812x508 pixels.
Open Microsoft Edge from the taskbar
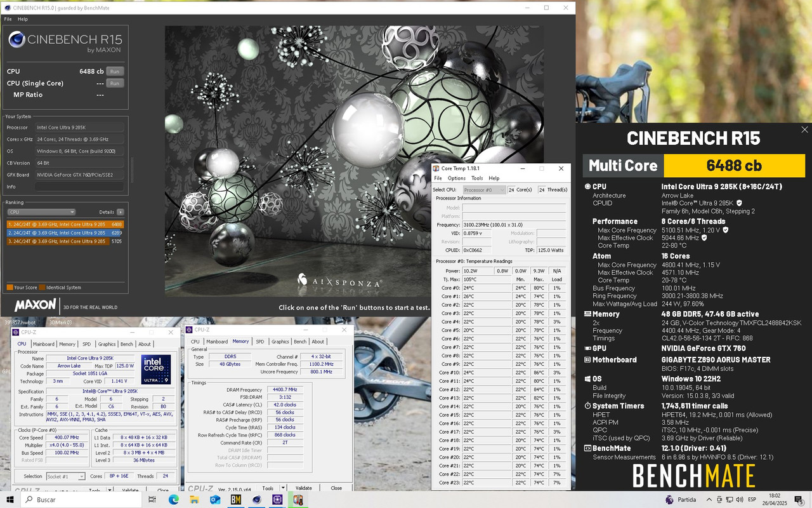pos(174,500)
